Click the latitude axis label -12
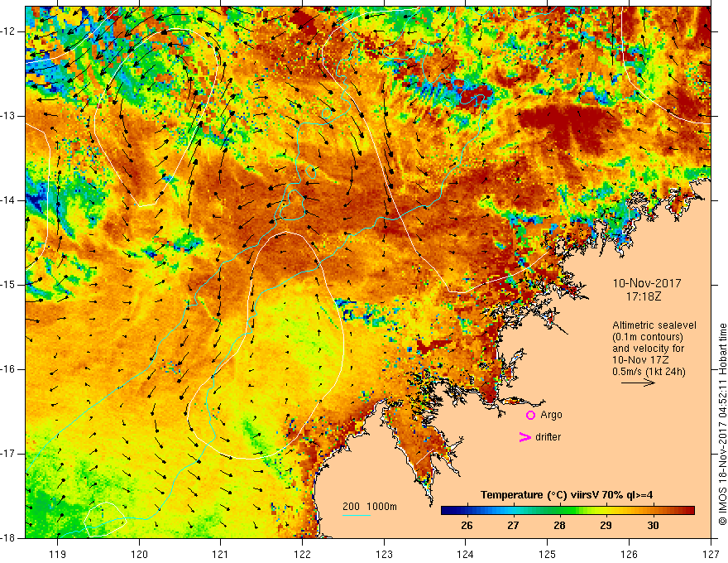This screenshot has width=728, height=563. click(9, 31)
